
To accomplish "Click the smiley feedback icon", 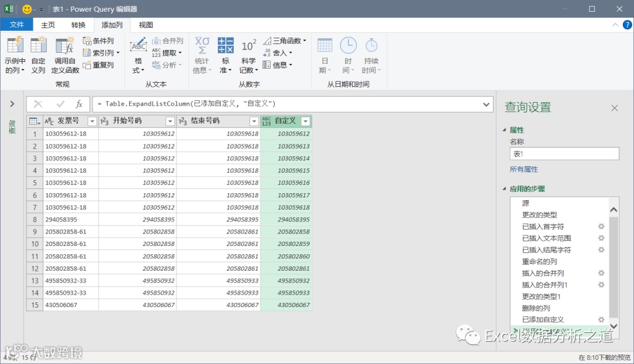I will pyautogui.click(x=27, y=9).
